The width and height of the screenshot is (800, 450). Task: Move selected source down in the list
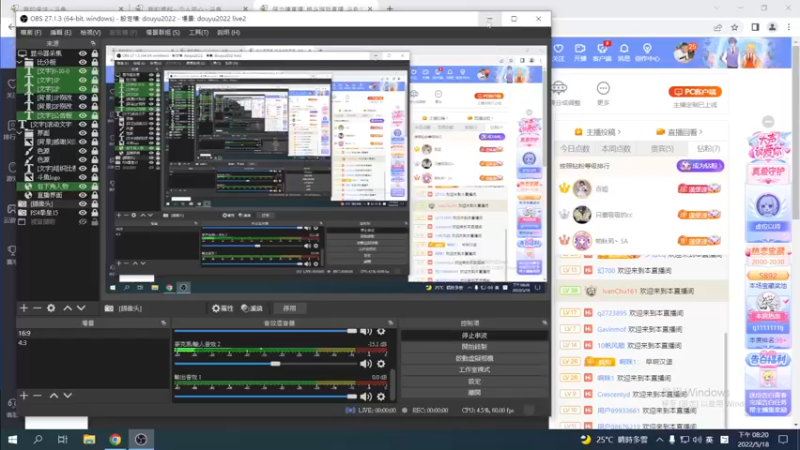[x=81, y=308]
